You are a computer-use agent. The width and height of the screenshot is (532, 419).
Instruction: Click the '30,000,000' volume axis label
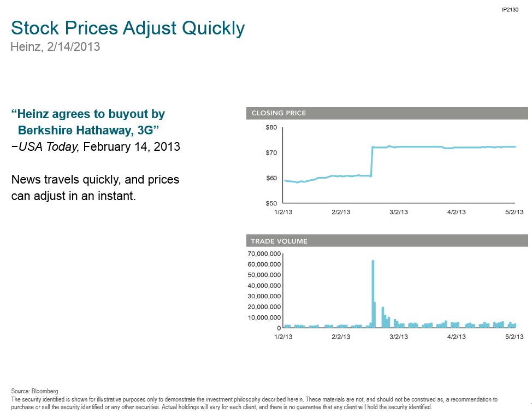tap(264, 296)
